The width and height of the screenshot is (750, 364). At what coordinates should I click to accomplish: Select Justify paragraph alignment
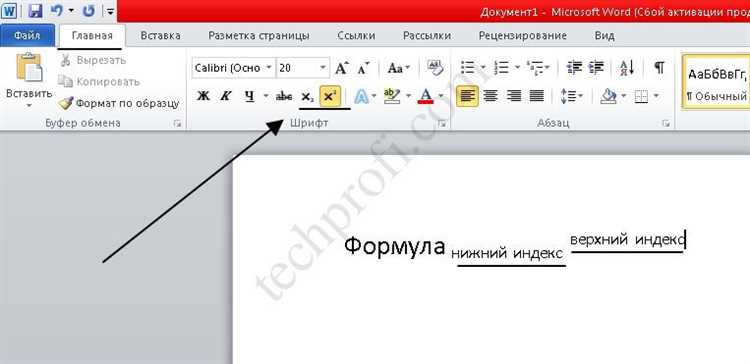537,97
